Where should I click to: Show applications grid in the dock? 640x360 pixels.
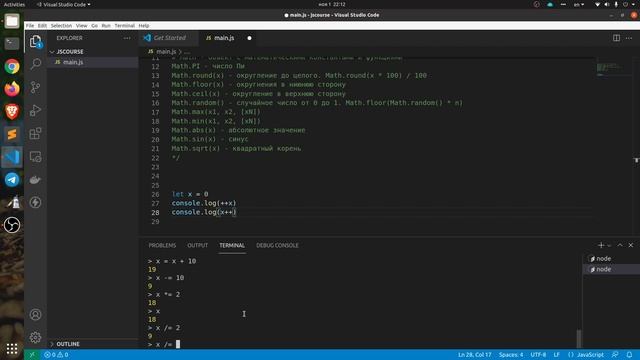pyautogui.click(x=12, y=349)
